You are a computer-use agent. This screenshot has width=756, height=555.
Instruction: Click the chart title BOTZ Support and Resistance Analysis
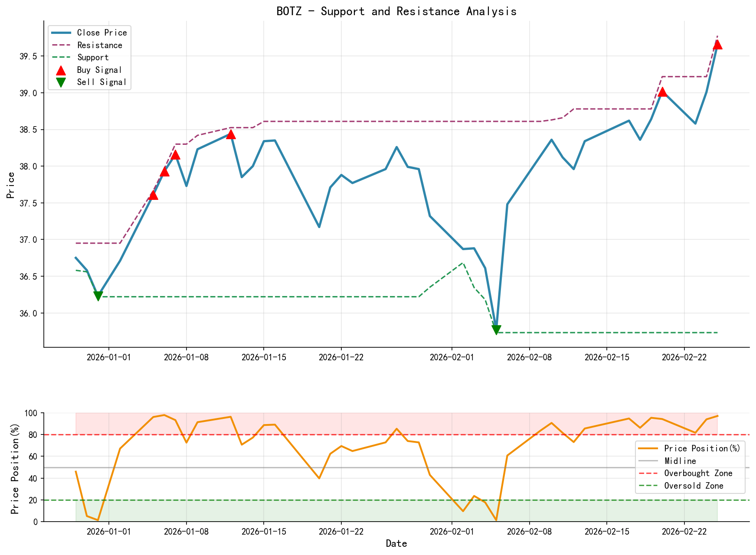click(x=396, y=12)
